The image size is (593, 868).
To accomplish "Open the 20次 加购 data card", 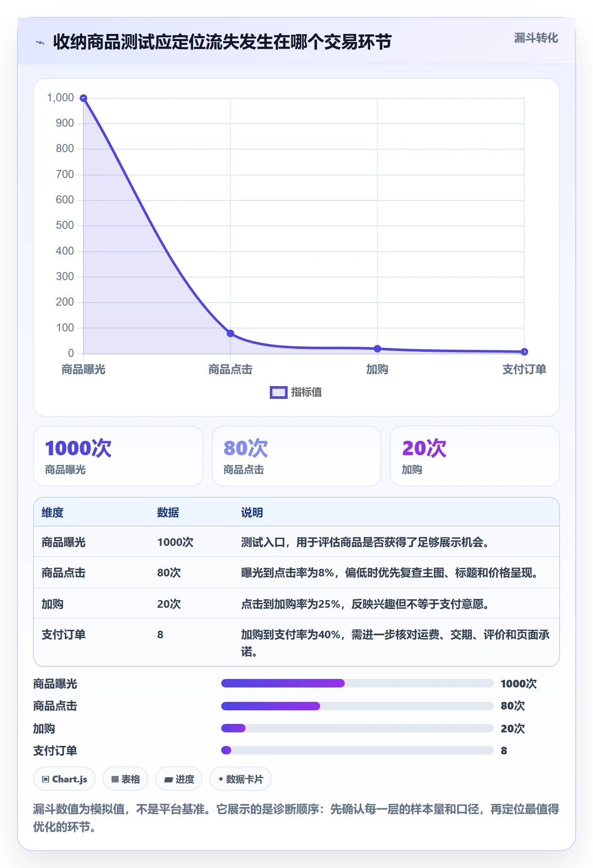I will click(474, 456).
